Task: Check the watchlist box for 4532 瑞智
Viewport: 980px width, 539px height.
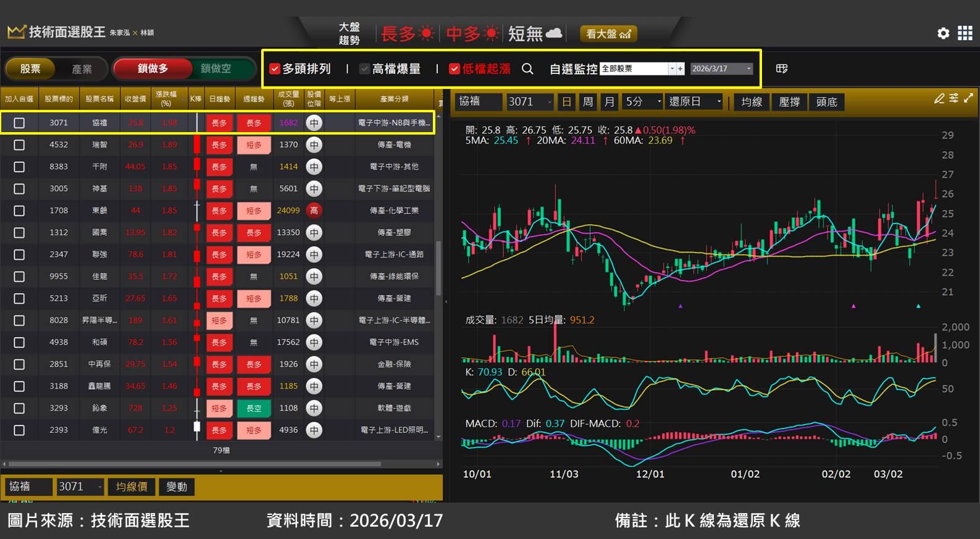Action: coord(19,144)
